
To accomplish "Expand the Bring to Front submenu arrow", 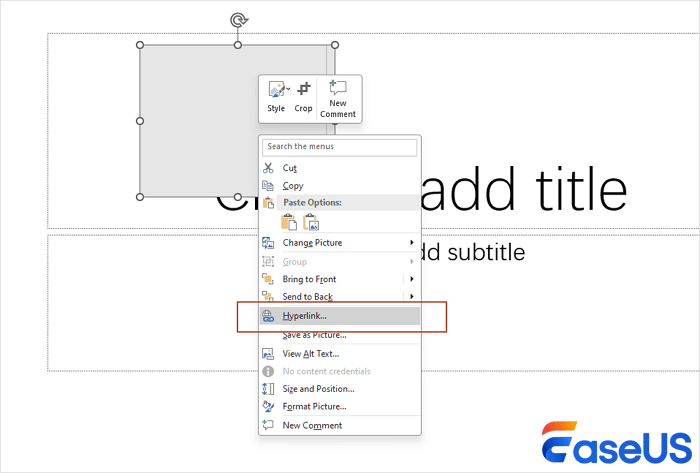I will pyautogui.click(x=412, y=279).
